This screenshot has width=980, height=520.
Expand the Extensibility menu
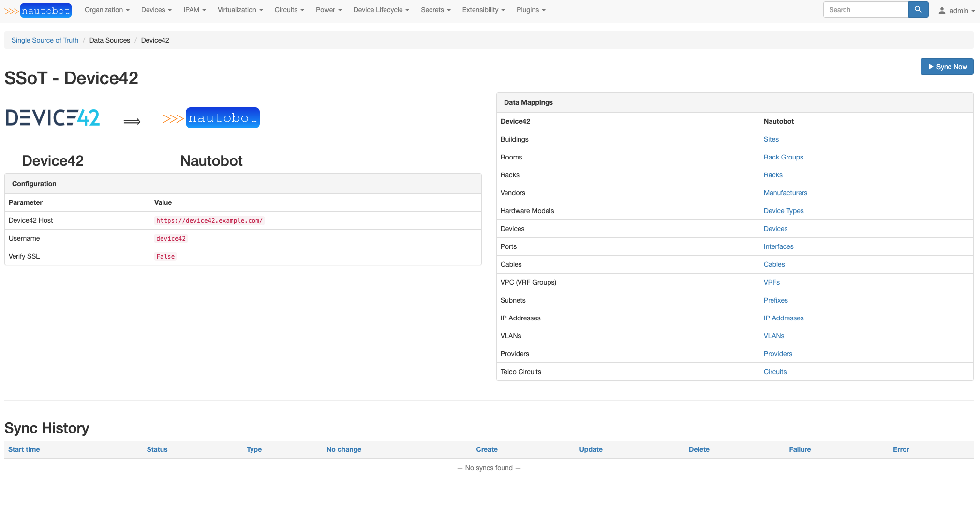point(483,10)
